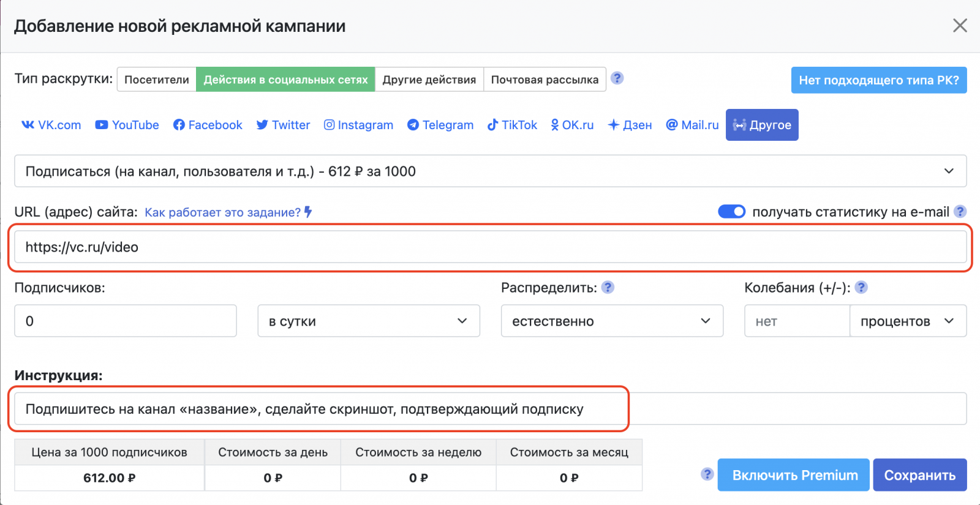Select the Telegram network icon
The image size is (980, 505).
[413, 125]
